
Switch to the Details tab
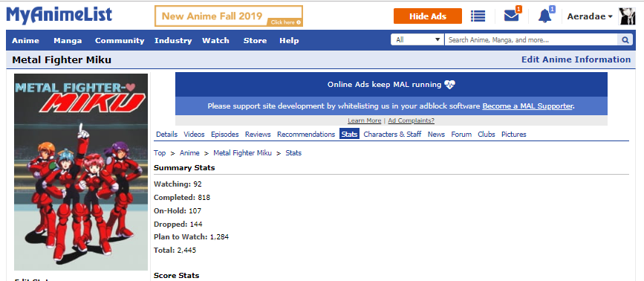pos(166,135)
